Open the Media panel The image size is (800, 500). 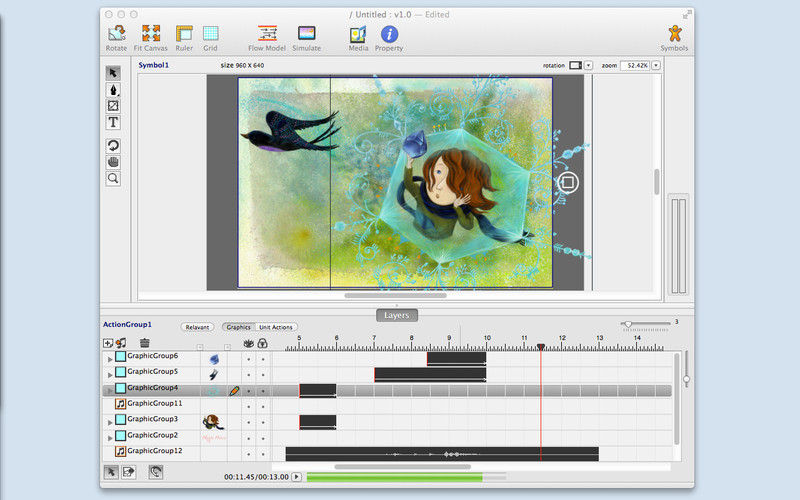pyautogui.click(x=358, y=34)
